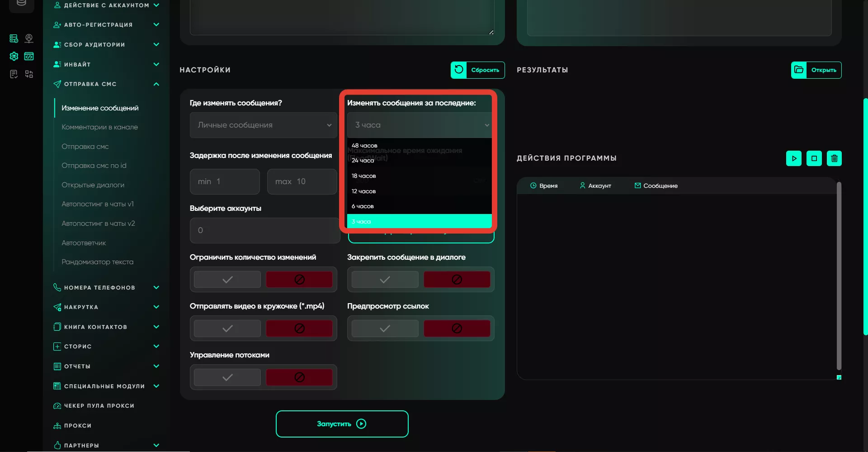Click the clock icon in Время column
This screenshot has height=452, width=868.
click(533, 186)
